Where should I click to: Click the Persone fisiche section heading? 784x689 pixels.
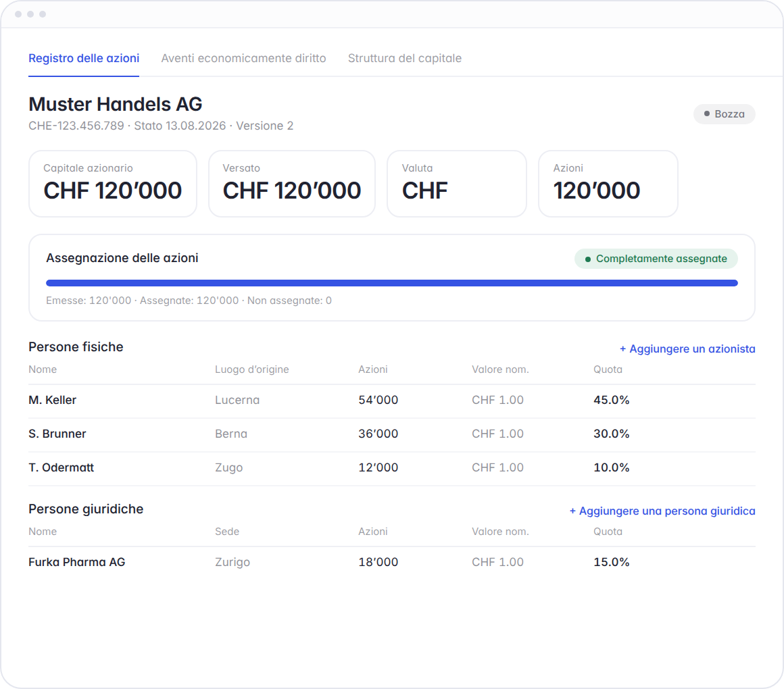76,347
